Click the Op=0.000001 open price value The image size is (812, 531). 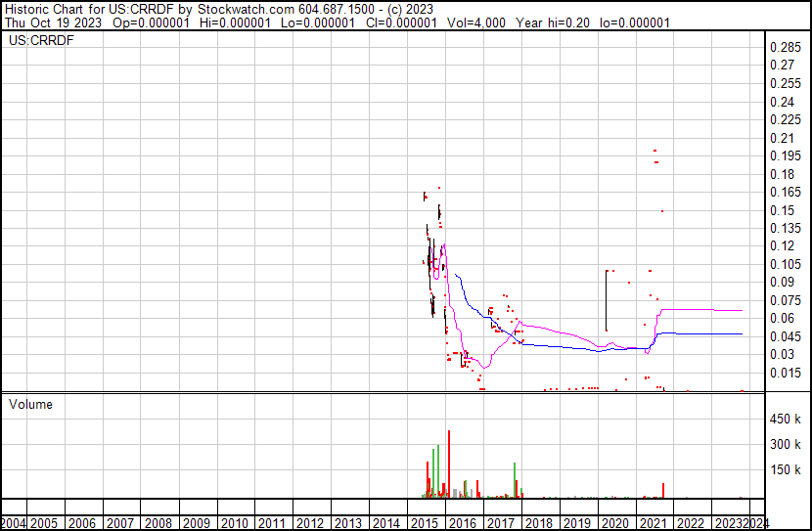coord(152,23)
